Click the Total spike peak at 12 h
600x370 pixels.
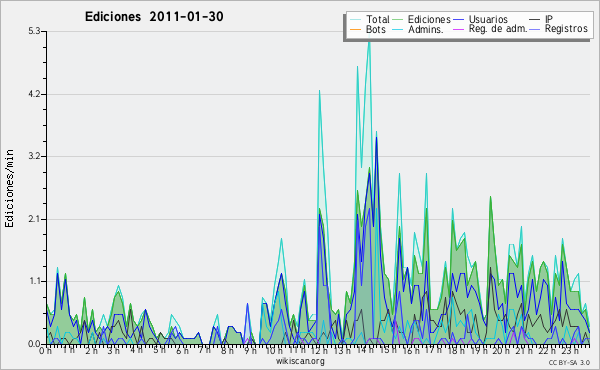pyautogui.click(x=320, y=91)
